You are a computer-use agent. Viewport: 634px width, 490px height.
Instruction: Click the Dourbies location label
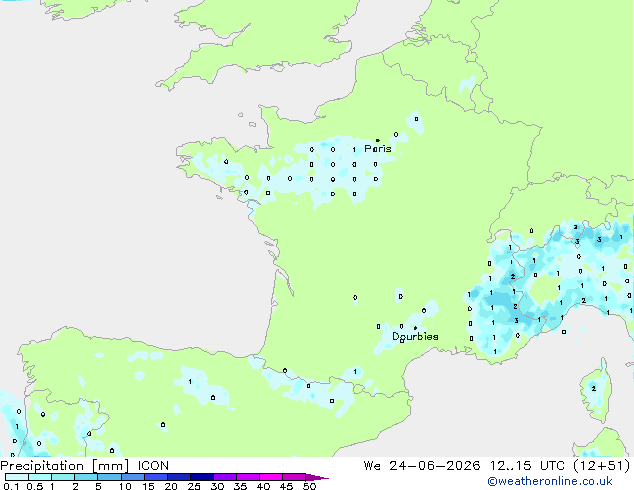415,336
